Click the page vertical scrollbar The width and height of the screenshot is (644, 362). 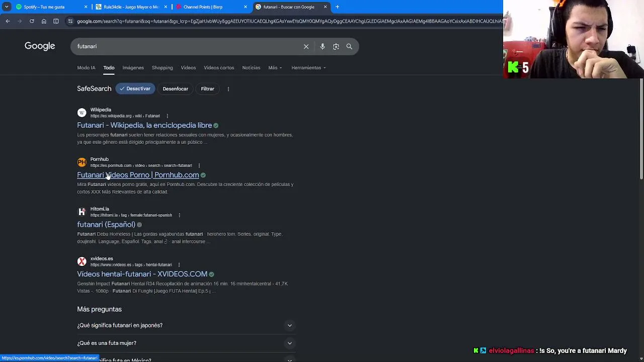(641, 128)
